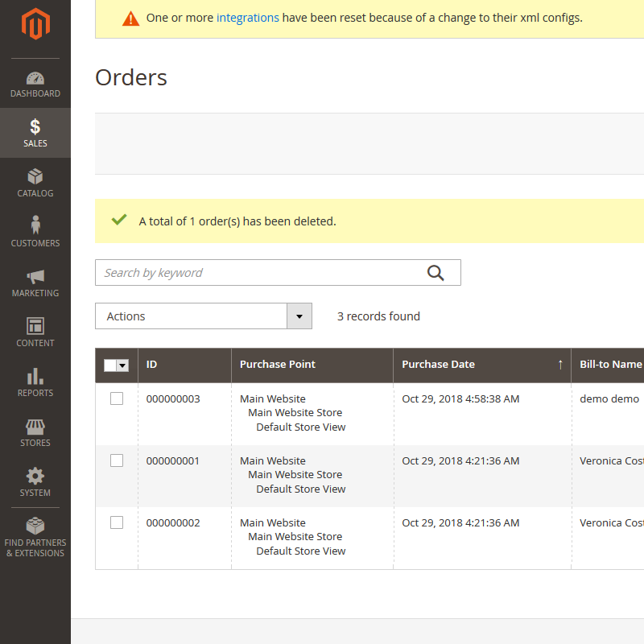Open the Content layout icon
Viewport: 644px width, 644px height.
tap(35, 326)
